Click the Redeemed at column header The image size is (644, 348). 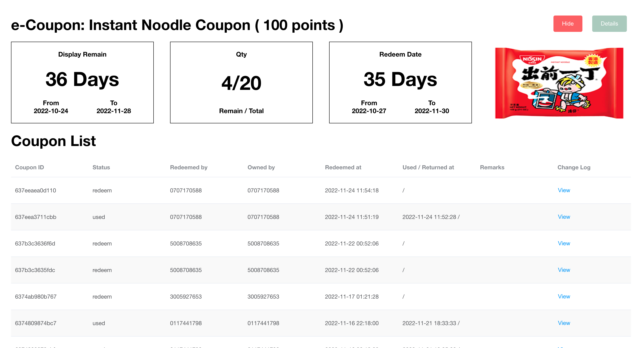click(x=343, y=167)
